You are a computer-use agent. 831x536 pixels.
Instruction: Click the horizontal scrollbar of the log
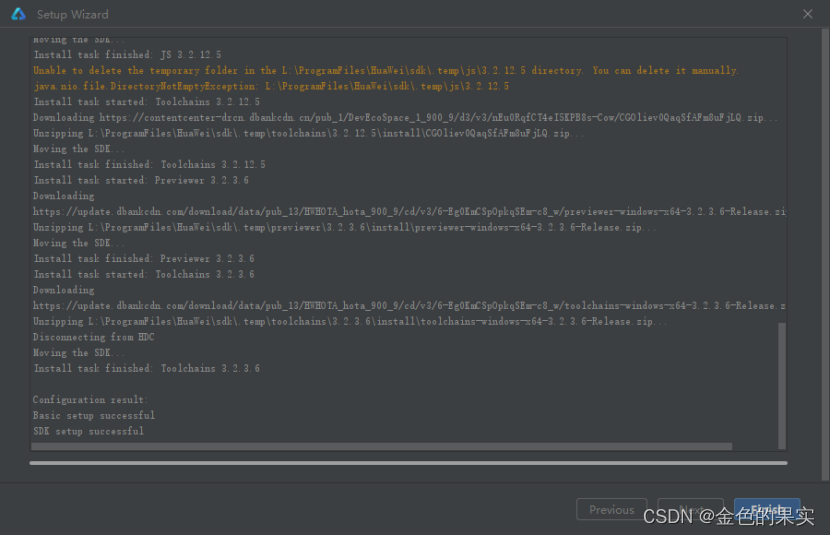[382, 447]
